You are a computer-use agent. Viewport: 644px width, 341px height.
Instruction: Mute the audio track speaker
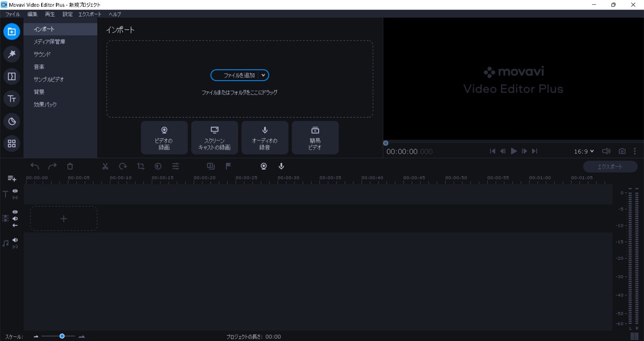pyautogui.click(x=15, y=240)
